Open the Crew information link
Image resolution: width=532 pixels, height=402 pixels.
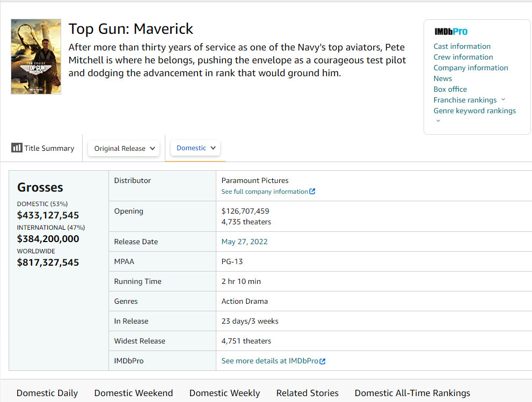pos(463,57)
